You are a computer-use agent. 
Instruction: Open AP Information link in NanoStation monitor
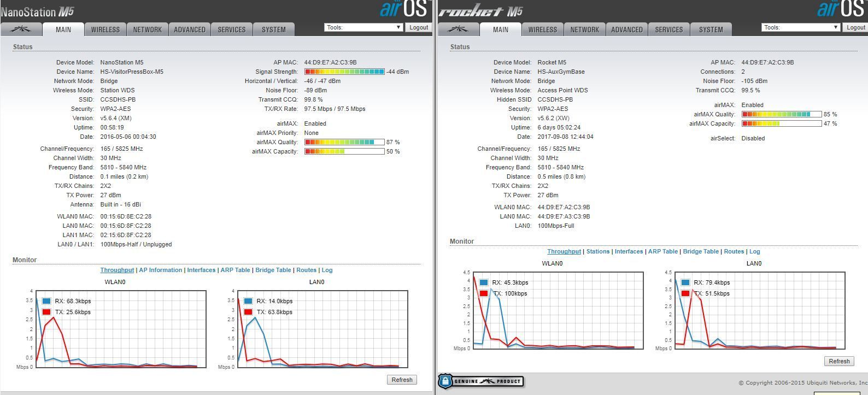(x=161, y=270)
